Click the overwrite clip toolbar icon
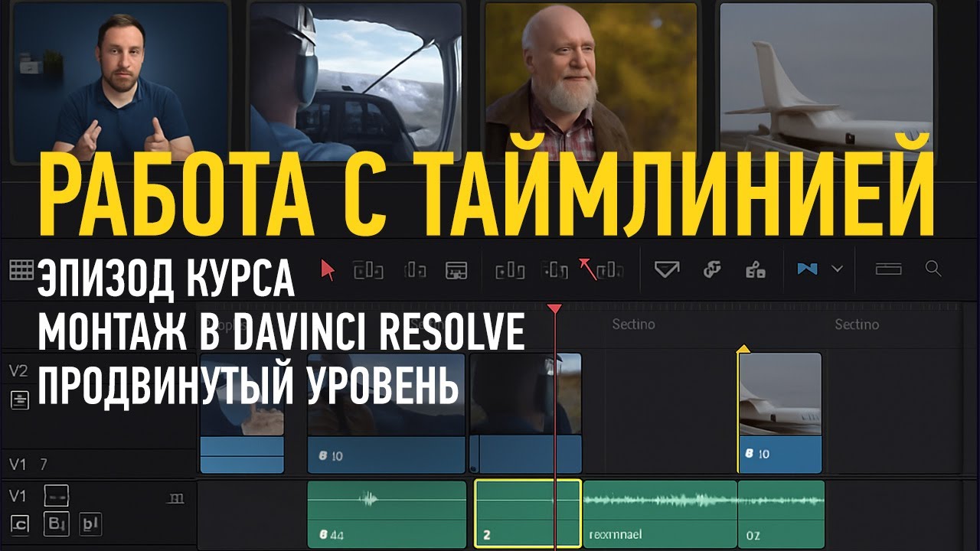Viewport: 980px width, 551px height. pyautogui.click(x=554, y=270)
